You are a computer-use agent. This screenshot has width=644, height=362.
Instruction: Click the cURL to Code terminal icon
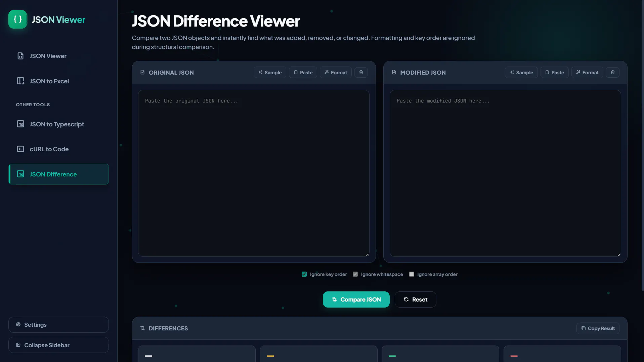(20, 149)
